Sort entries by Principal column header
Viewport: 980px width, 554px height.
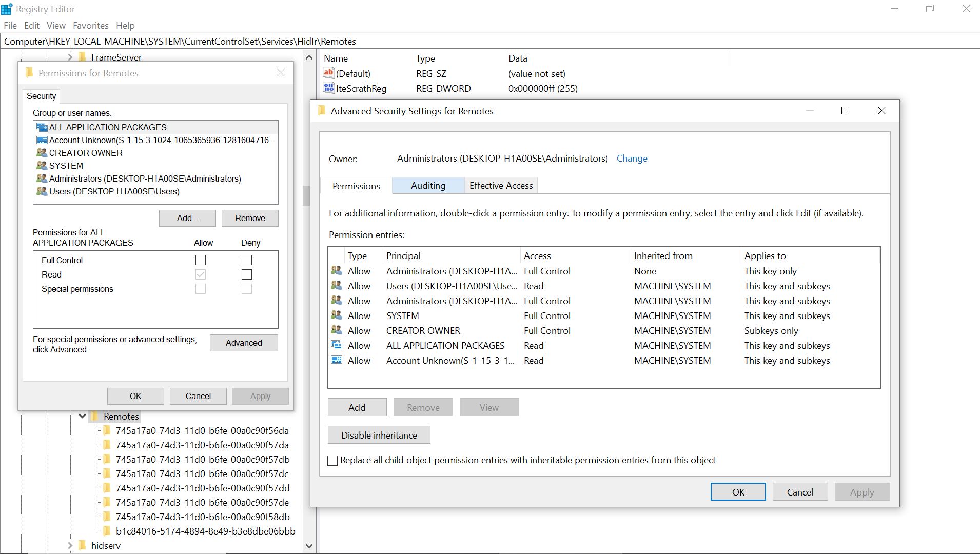tap(452, 255)
